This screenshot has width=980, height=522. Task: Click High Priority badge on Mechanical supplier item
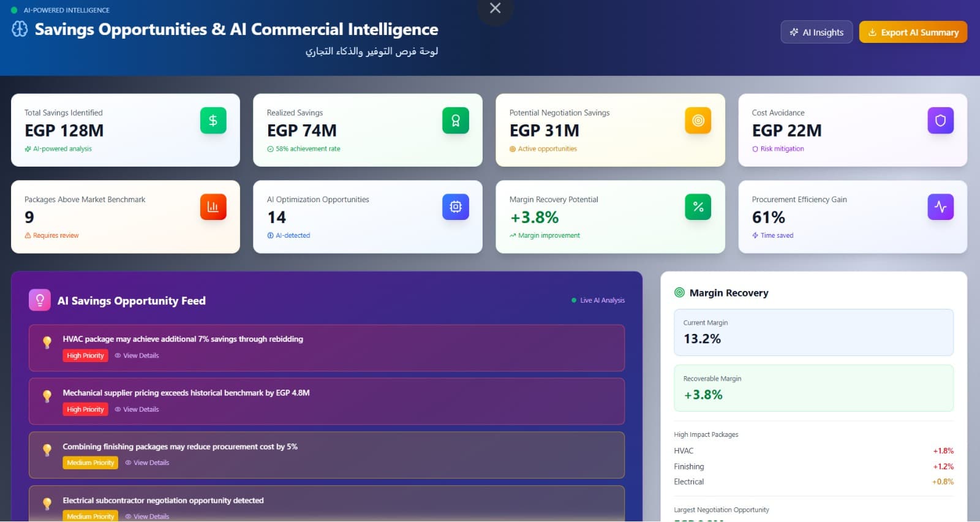pos(85,409)
